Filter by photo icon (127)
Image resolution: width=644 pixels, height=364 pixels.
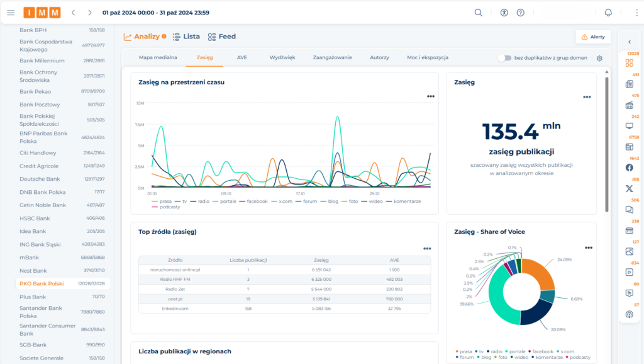point(629,251)
